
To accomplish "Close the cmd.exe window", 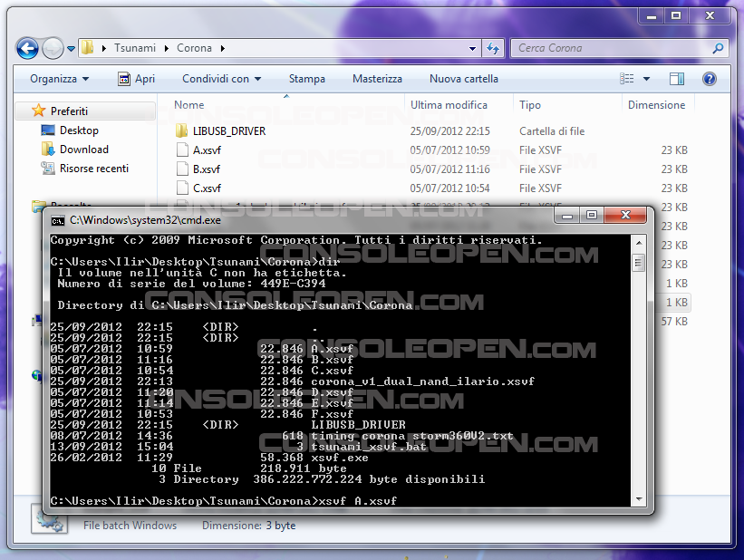I will pyautogui.click(x=625, y=216).
